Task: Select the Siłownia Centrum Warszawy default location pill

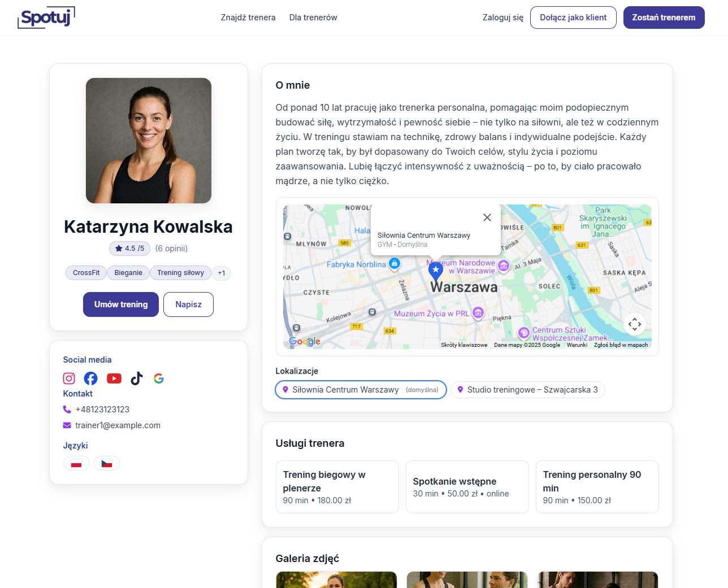Action: pos(360,390)
